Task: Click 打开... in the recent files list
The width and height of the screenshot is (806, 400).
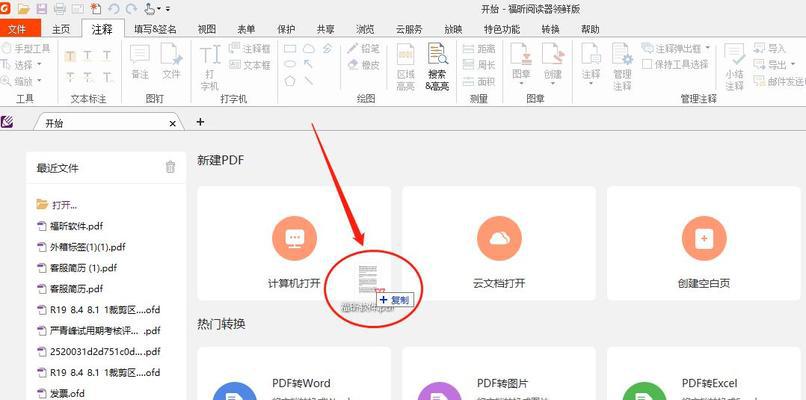Action: (57, 205)
